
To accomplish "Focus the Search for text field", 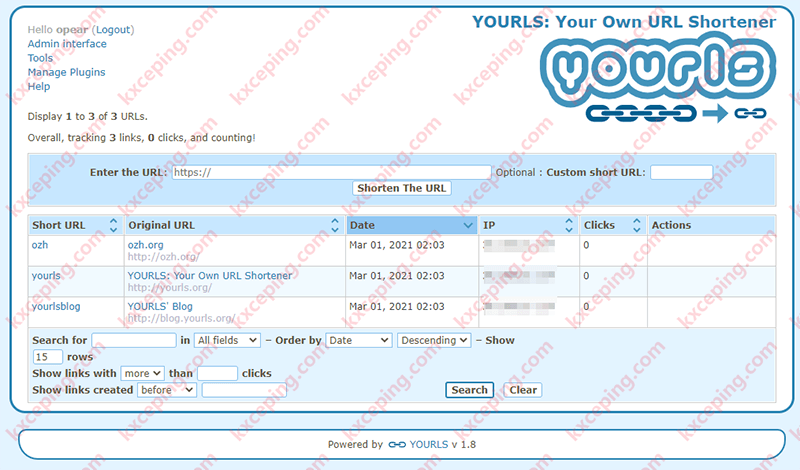I will tap(134, 340).
